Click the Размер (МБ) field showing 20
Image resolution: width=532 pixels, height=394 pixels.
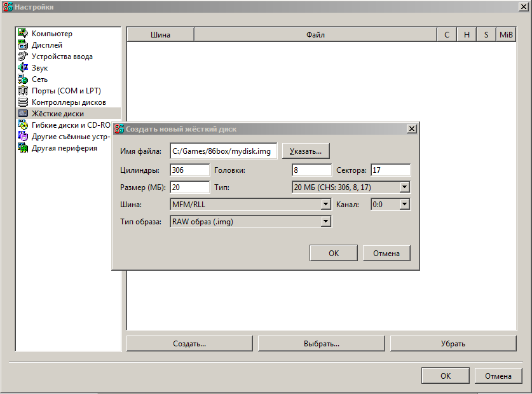click(189, 187)
